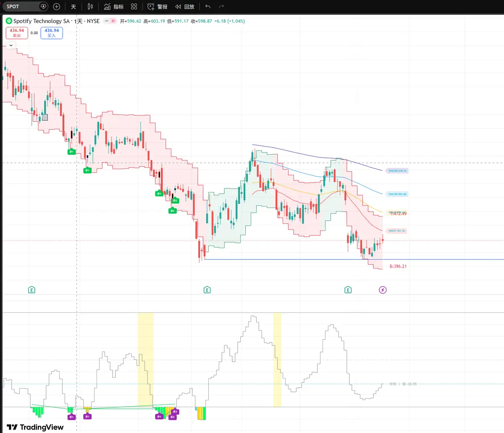The height and width of the screenshot is (433, 504).
Task: Select the T:472.49 price label
Action: click(x=398, y=214)
